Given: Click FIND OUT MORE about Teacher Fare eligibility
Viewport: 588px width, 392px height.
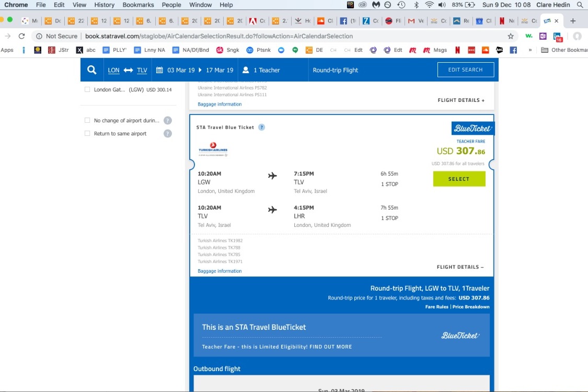Looking at the screenshot, I should click(x=331, y=347).
